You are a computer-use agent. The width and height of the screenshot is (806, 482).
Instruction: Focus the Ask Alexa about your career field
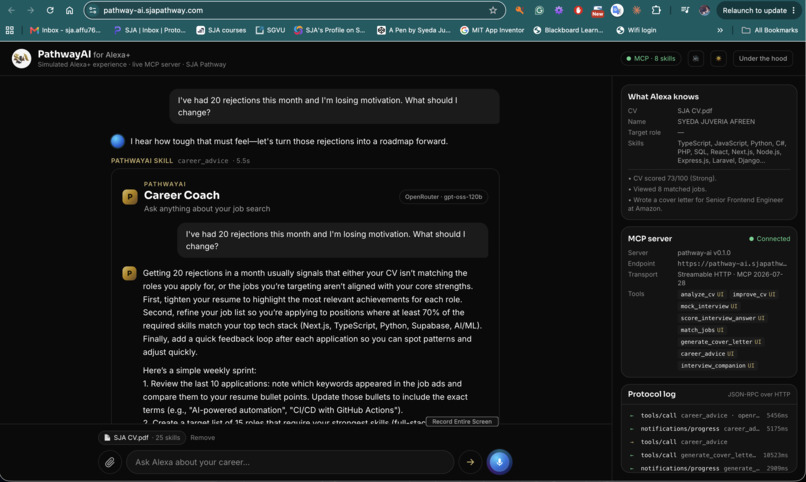[x=290, y=462]
